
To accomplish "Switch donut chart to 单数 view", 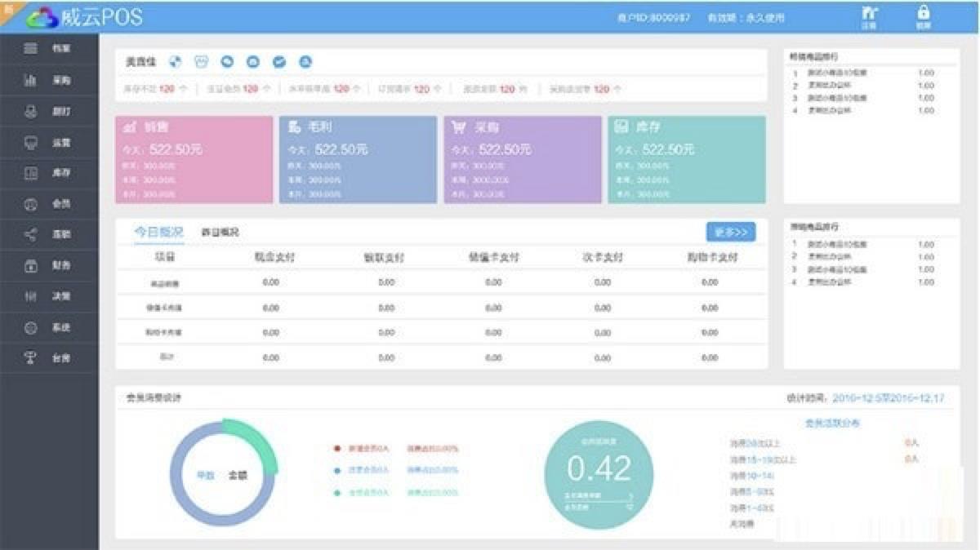I will [x=205, y=474].
